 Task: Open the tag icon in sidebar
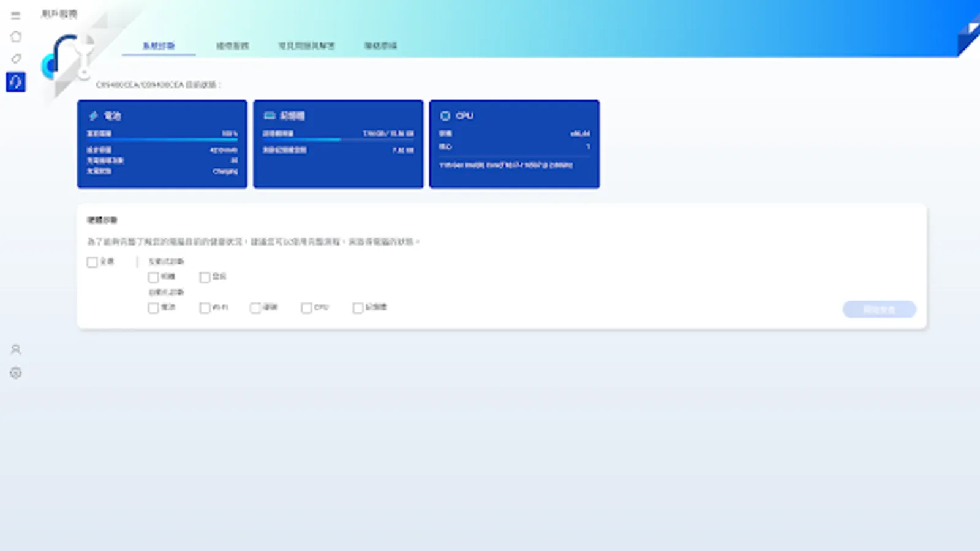(x=16, y=58)
